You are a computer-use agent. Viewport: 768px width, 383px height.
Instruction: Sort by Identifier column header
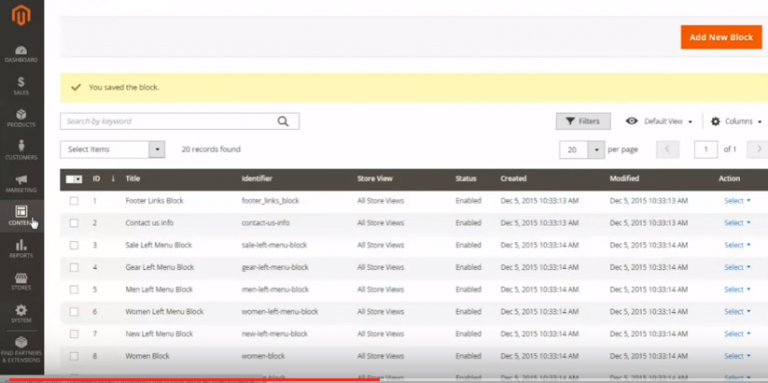[257, 179]
